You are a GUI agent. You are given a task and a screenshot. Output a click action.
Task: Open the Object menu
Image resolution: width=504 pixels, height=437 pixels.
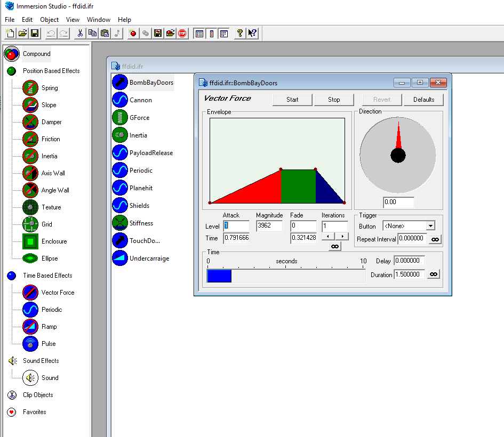pyautogui.click(x=49, y=20)
